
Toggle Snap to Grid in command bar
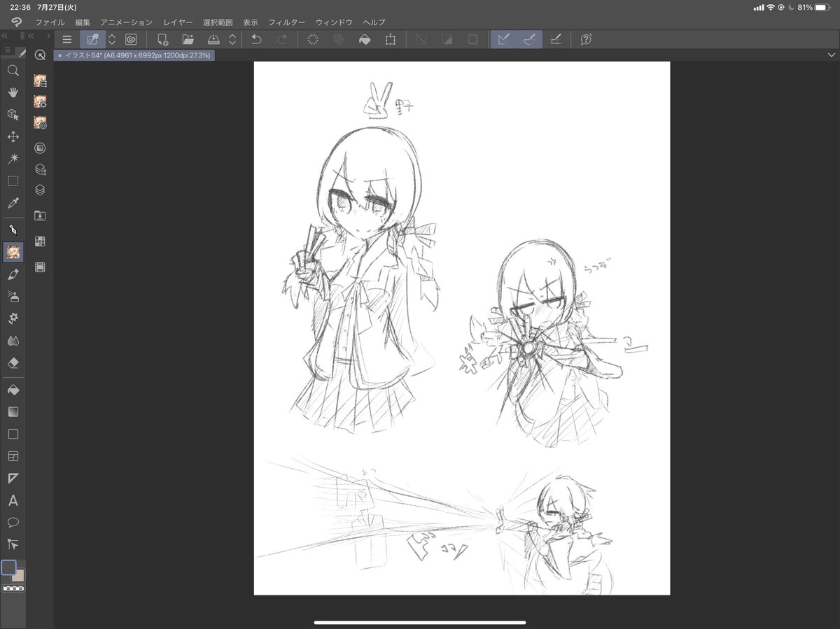pos(556,39)
